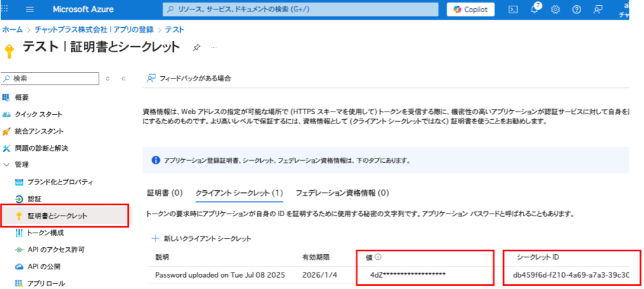Open the more options ellipsis by title
The height and width of the screenshot is (289, 644).
(214, 48)
